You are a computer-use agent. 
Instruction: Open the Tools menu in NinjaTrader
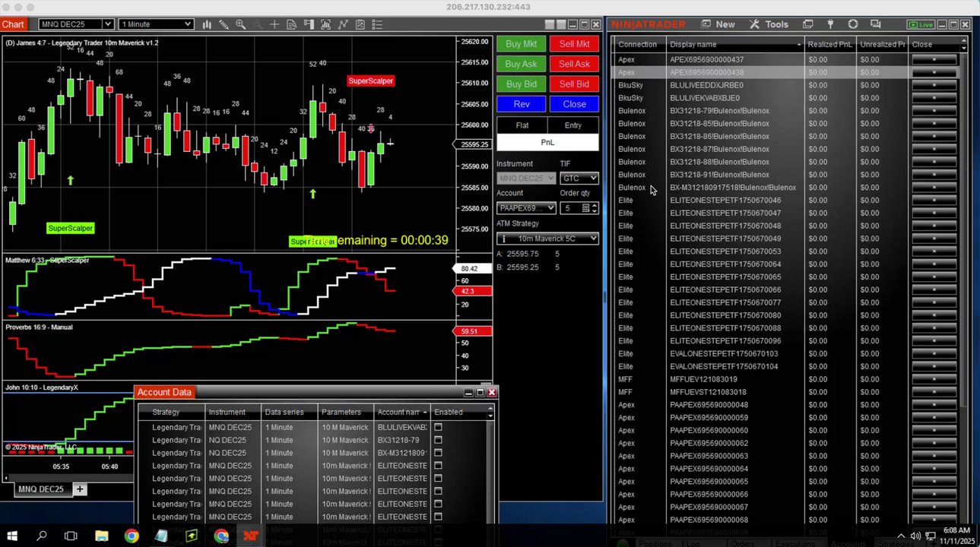tap(769, 24)
